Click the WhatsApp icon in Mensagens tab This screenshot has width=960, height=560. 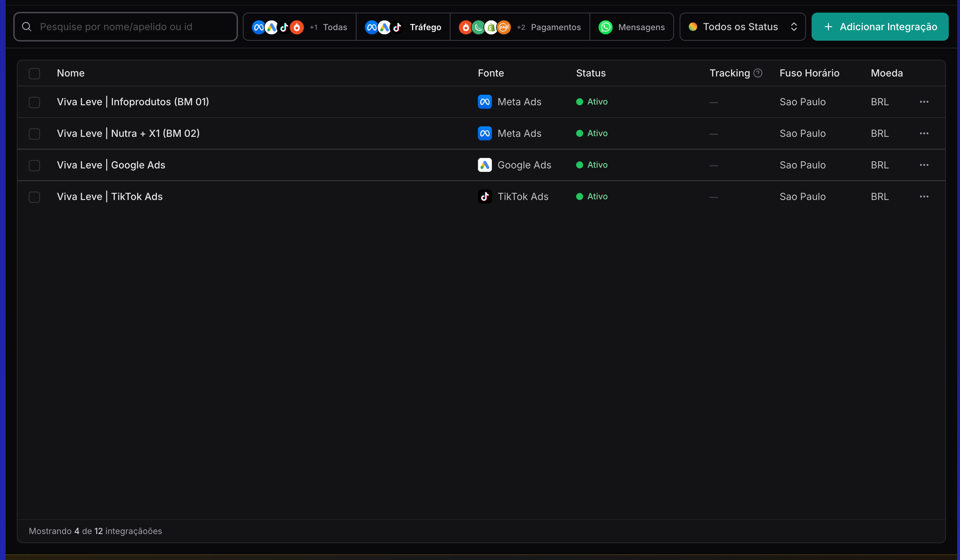[x=605, y=27]
